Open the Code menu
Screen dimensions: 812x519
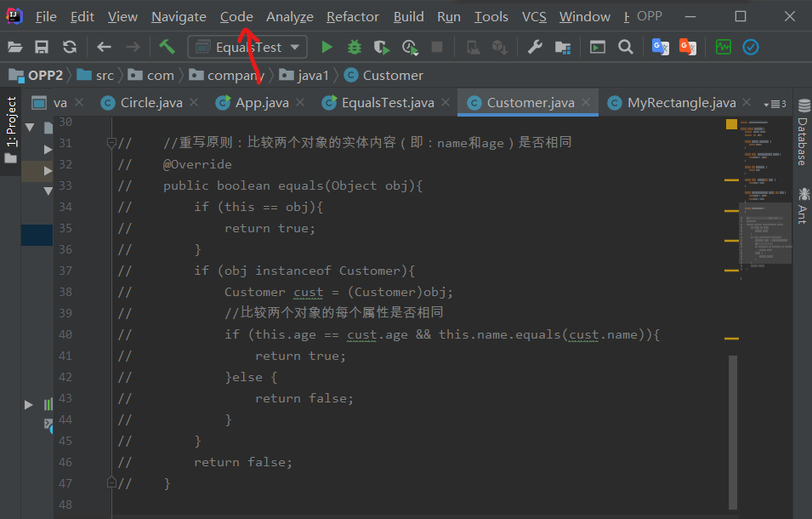(236, 16)
